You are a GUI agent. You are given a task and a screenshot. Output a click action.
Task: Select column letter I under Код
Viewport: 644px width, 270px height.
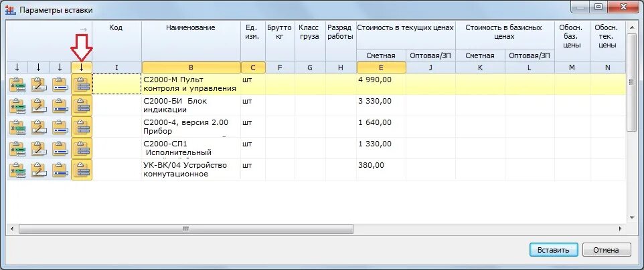coord(116,67)
